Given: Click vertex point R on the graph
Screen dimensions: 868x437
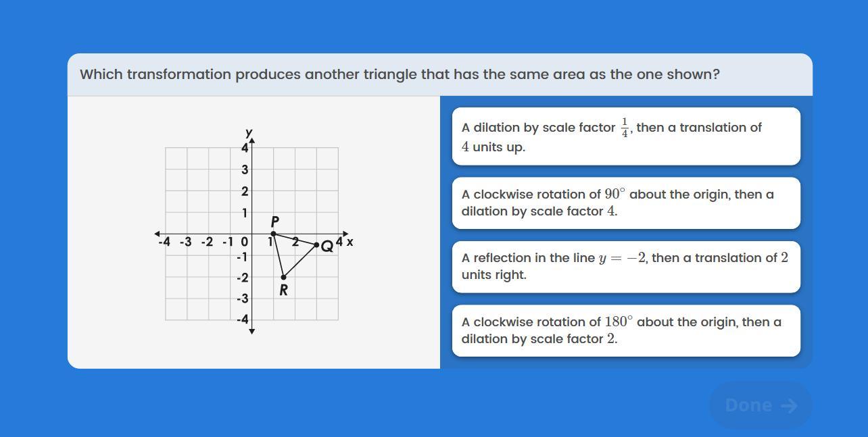Looking at the screenshot, I should [284, 277].
